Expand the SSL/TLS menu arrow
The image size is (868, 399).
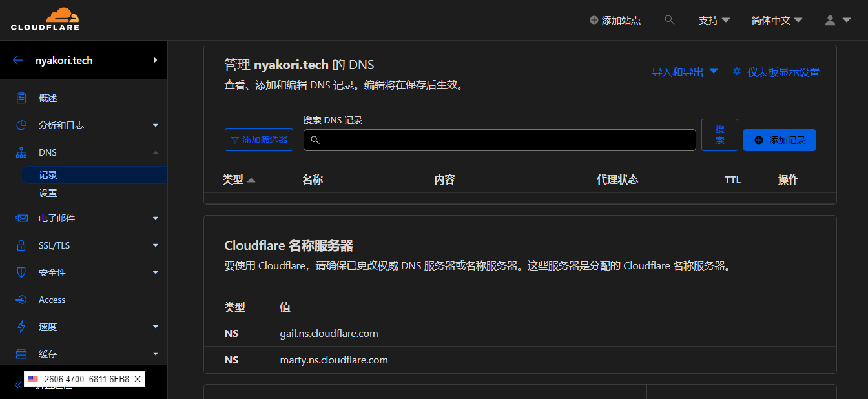click(x=156, y=245)
